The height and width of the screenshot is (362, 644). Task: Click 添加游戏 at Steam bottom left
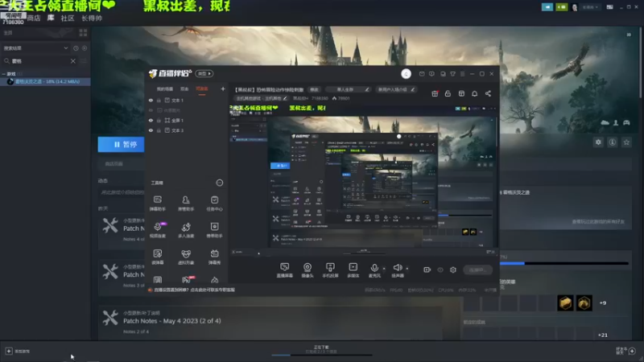pos(17,352)
